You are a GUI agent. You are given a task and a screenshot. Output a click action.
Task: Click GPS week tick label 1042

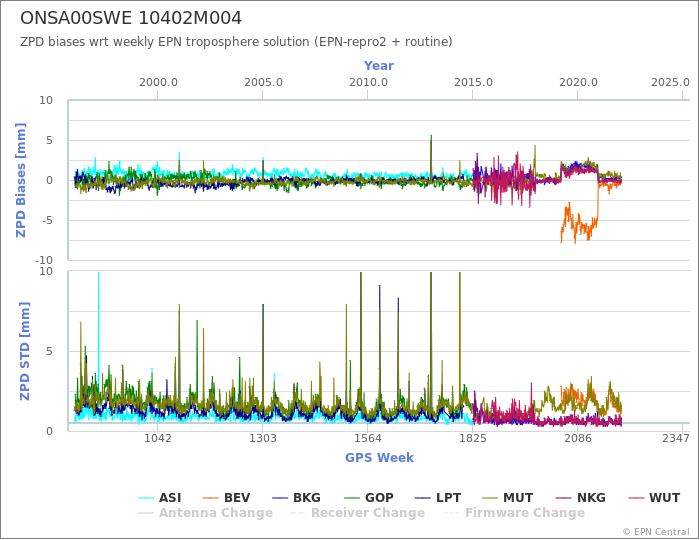click(158, 438)
